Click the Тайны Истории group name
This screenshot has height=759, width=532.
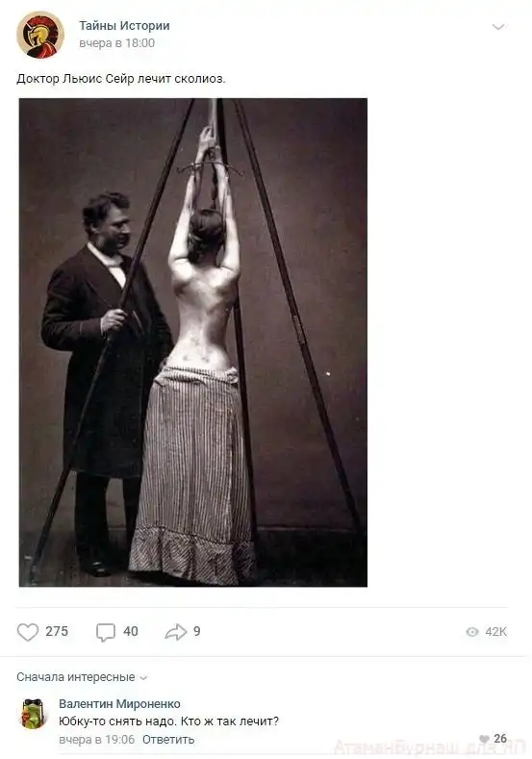[x=124, y=26]
